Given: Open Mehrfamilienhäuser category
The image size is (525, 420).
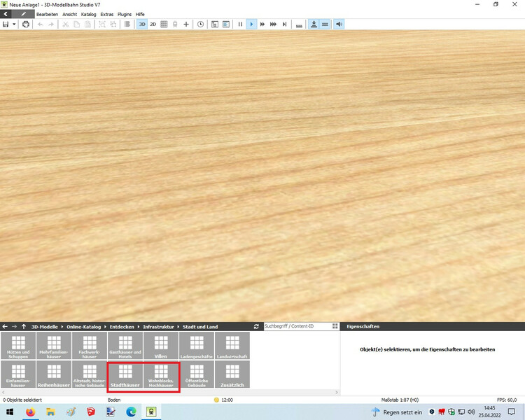Looking at the screenshot, I should tap(54, 346).
